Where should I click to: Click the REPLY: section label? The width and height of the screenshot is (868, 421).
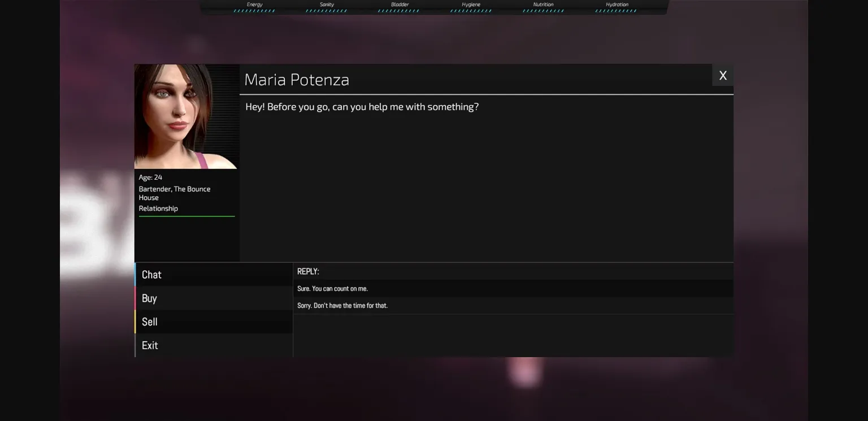(x=308, y=272)
